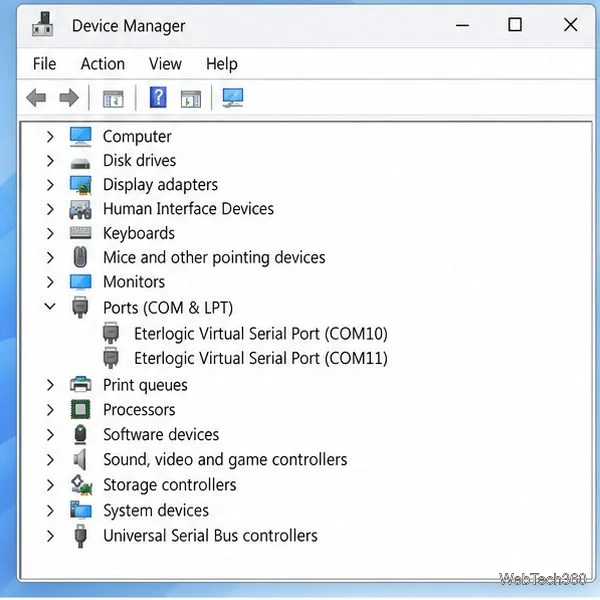Viewport: 600px width, 600px height.
Task: Maximize the Device Manager window
Action: (515, 25)
